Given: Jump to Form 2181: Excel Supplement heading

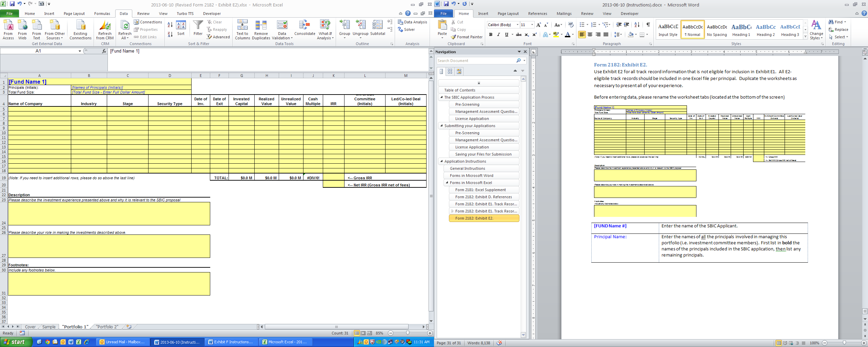Looking at the screenshot, I should (x=480, y=190).
